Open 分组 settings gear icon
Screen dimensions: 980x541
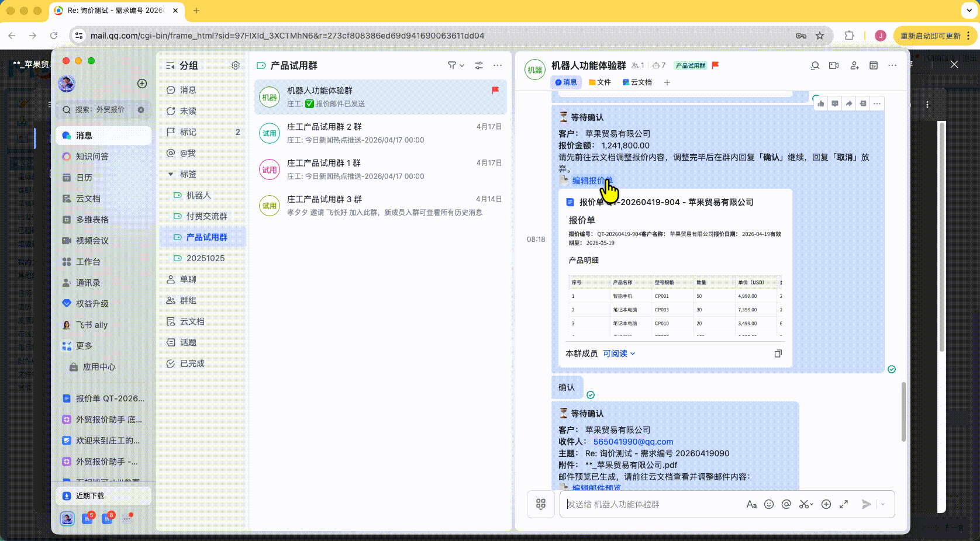tap(236, 65)
